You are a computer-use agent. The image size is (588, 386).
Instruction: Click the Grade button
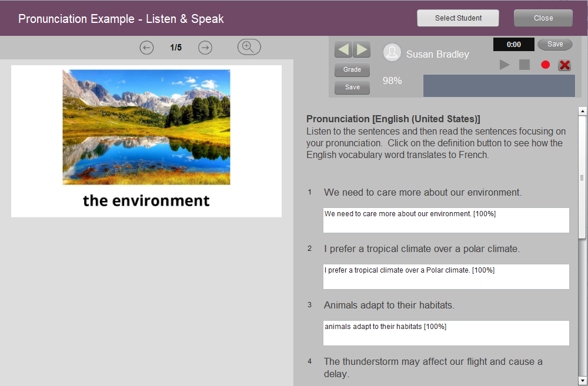[x=352, y=70]
